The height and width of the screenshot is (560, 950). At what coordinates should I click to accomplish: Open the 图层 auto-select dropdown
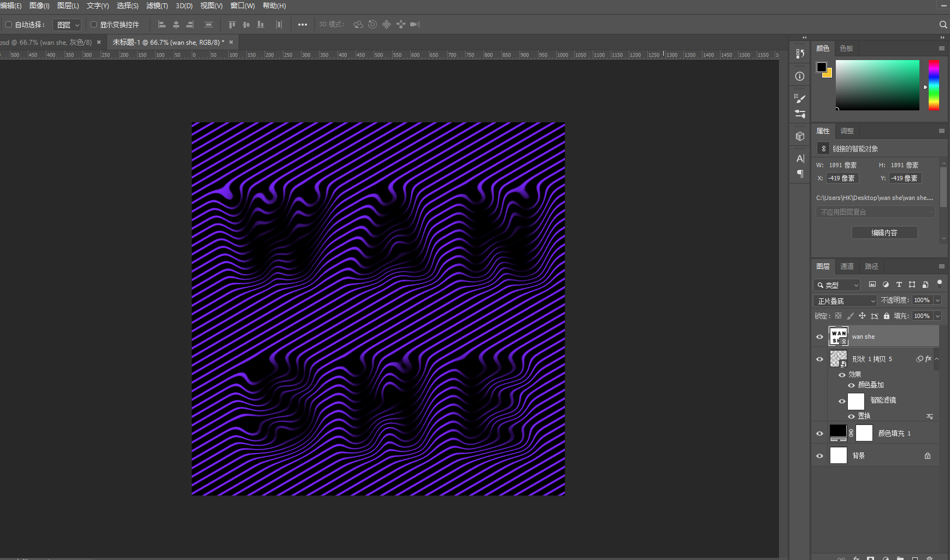click(x=68, y=25)
